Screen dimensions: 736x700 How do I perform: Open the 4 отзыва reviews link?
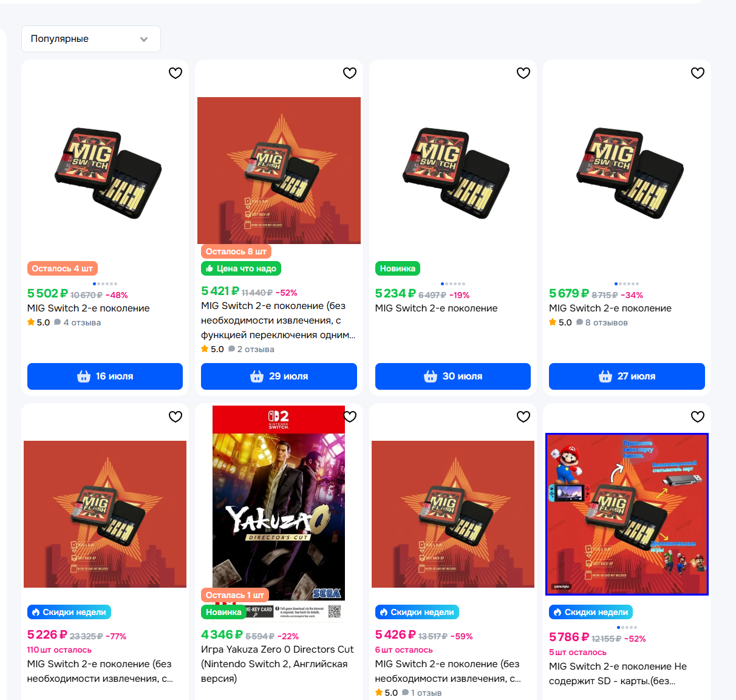82,322
